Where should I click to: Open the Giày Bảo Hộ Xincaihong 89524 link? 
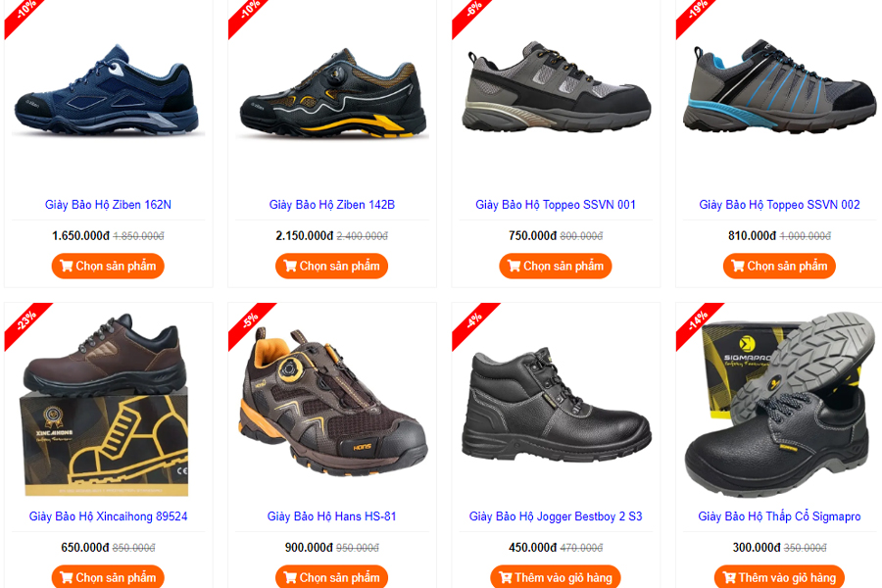point(108,516)
